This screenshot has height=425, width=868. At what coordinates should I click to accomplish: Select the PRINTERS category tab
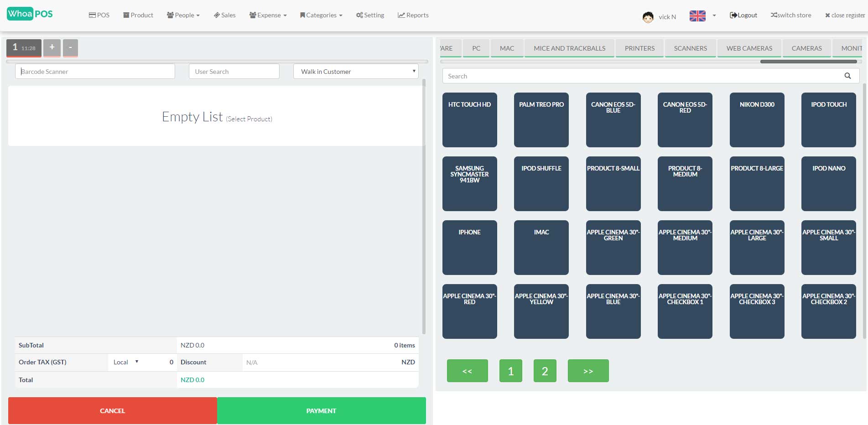[639, 48]
